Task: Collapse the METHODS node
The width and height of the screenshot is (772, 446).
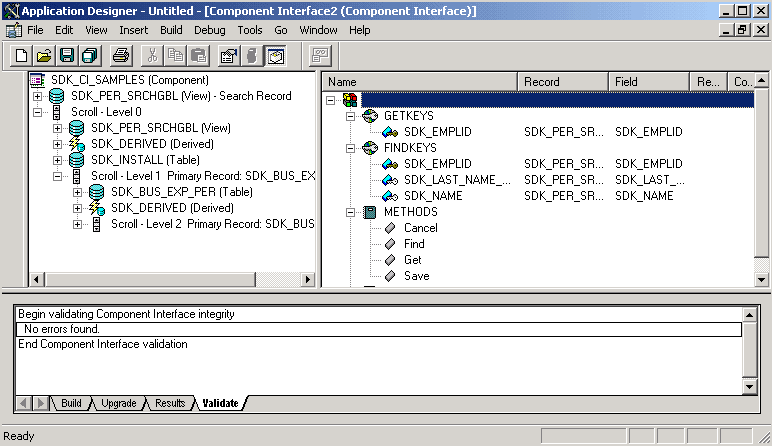Action: (x=350, y=212)
